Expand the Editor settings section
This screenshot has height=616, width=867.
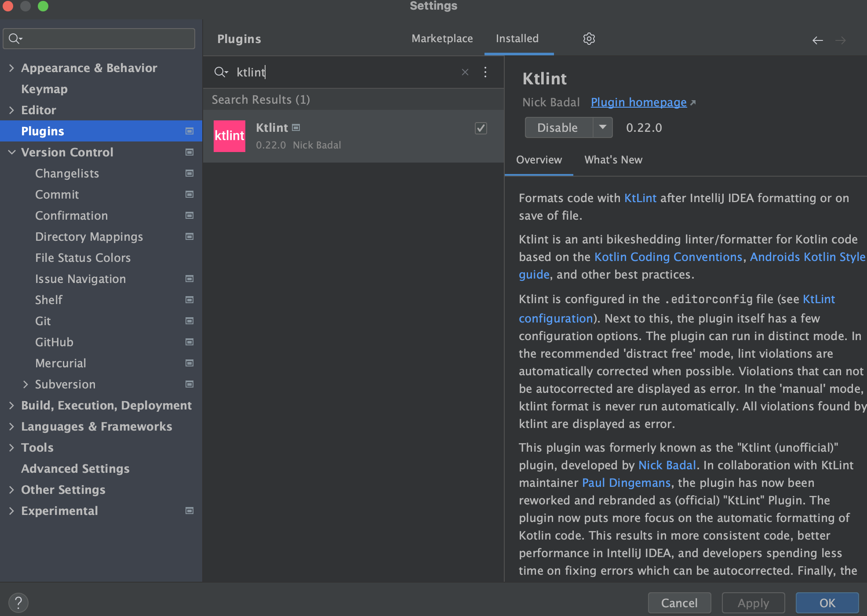pos(11,110)
